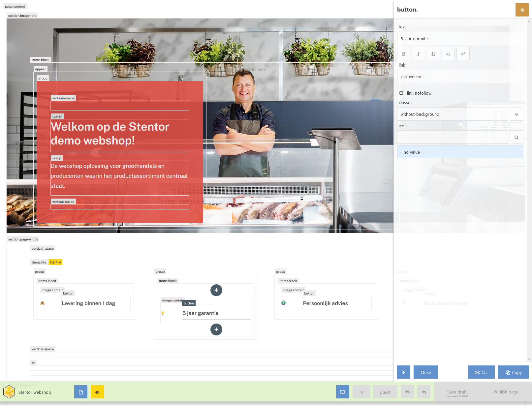Select the group label in hero section
The image size is (532, 407).
click(43, 78)
